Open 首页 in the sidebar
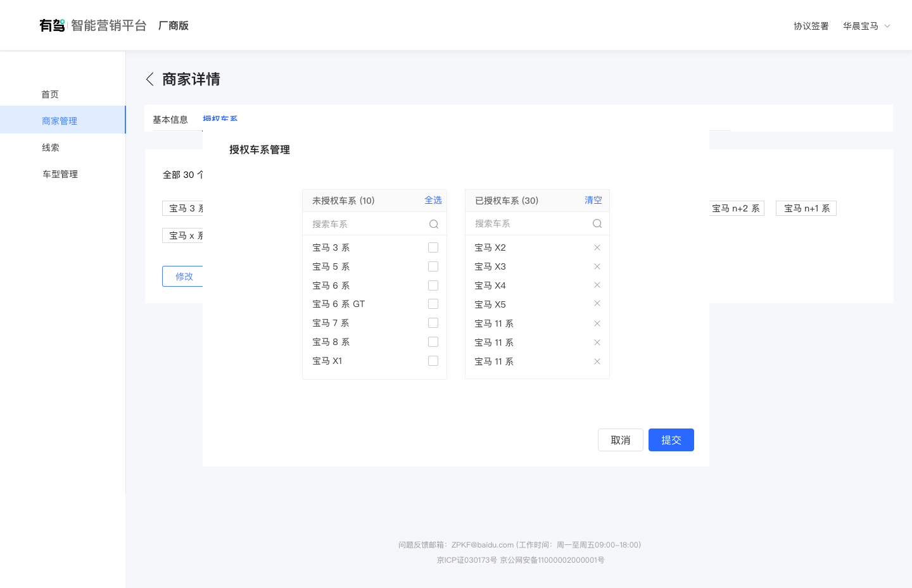The image size is (912, 588). point(50,94)
